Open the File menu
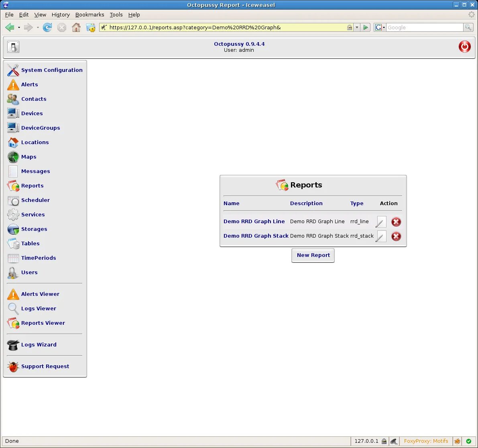 point(9,14)
